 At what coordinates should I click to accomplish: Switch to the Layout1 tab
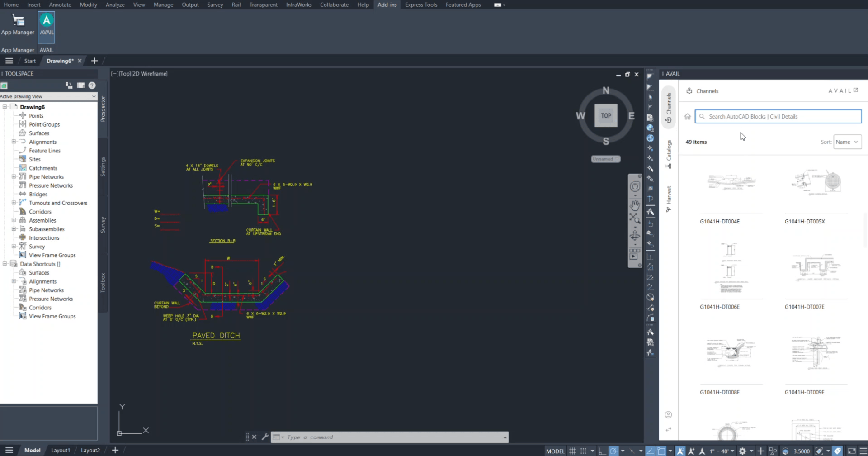pyautogui.click(x=60, y=451)
